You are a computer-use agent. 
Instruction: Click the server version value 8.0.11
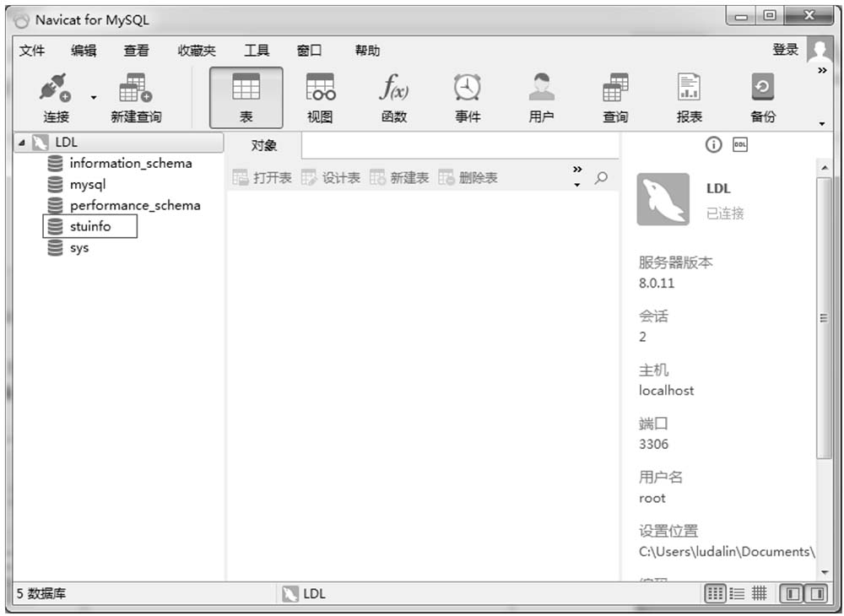pyautogui.click(x=657, y=283)
